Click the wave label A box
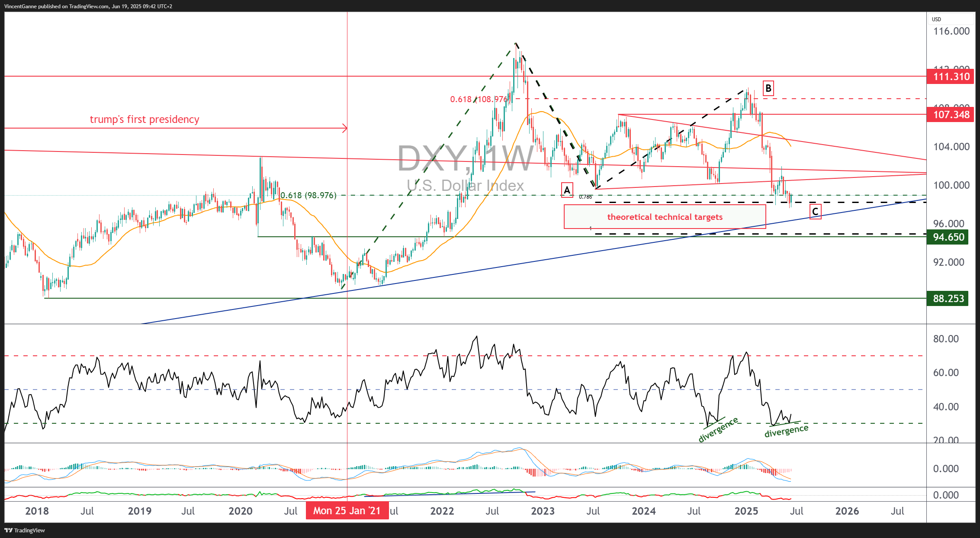This screenshot has height=538, width=980. [x=567, y=190]
